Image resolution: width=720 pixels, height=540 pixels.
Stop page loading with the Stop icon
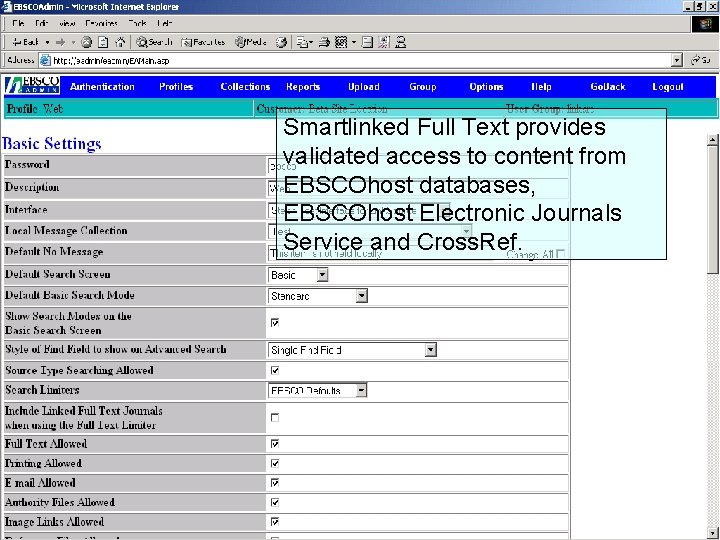coord(86,42)
